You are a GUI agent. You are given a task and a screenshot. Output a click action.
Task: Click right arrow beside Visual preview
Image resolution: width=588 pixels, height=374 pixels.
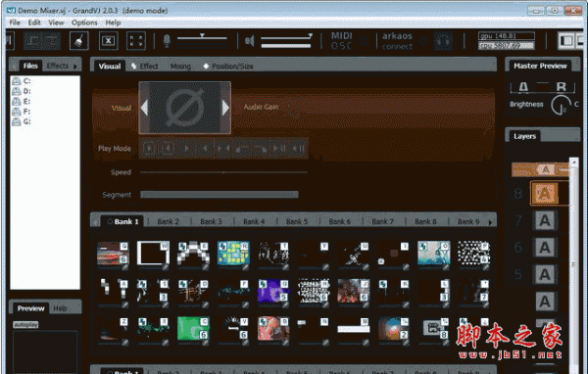click(225, 108)
